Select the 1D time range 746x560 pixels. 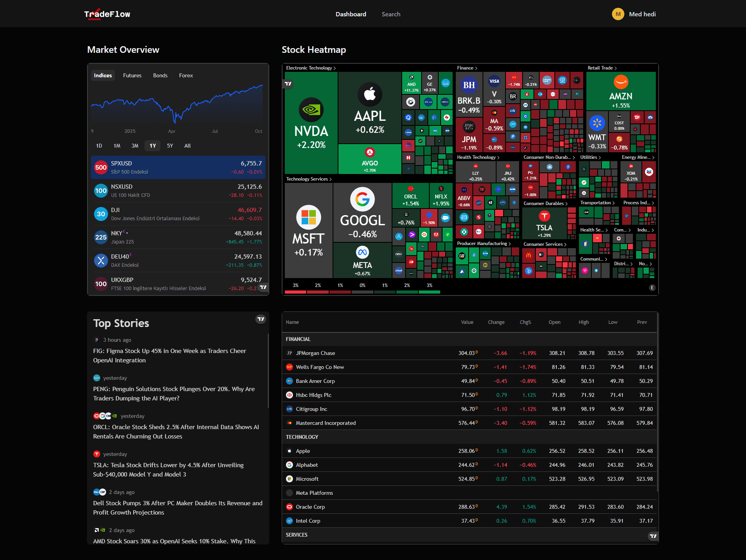point(99,146)
